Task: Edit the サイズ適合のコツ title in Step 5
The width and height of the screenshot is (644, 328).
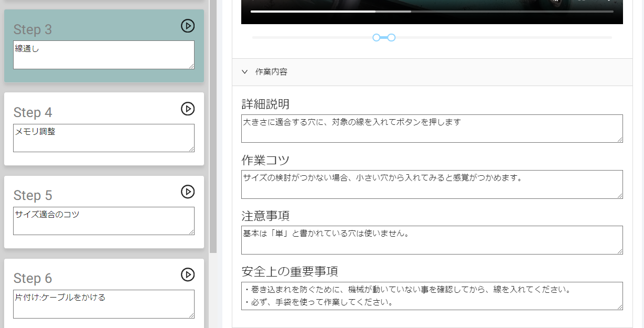Action: tap(103, 221)
